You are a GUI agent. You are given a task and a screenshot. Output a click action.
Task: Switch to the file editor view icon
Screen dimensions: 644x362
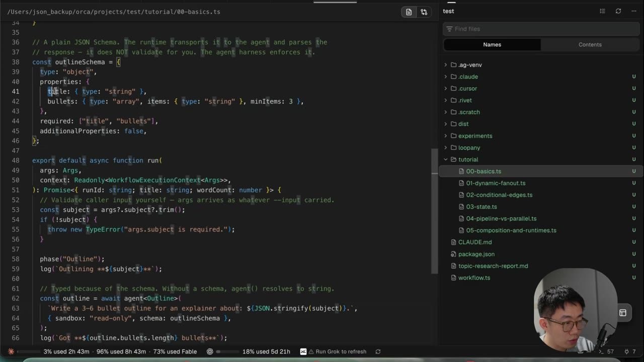[x=409, y=12]
